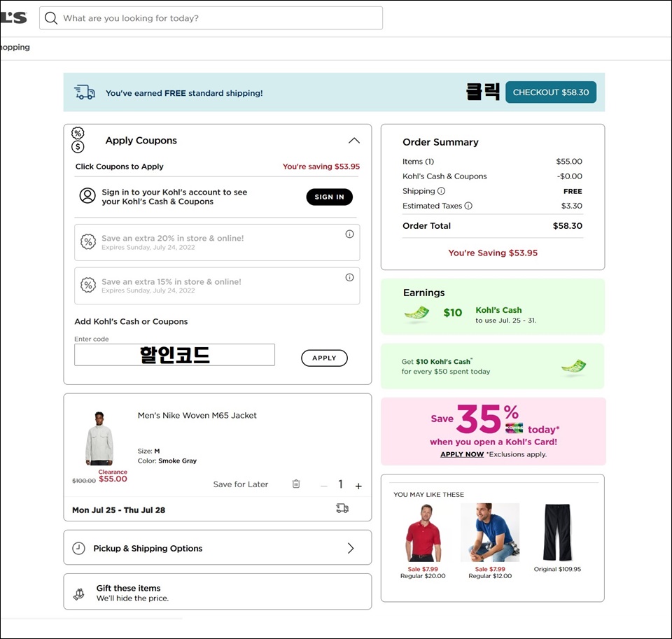The image size is (672, 639).
Task: Click the Save 35% Kohl's Card banner
Action: coord(493,431)
